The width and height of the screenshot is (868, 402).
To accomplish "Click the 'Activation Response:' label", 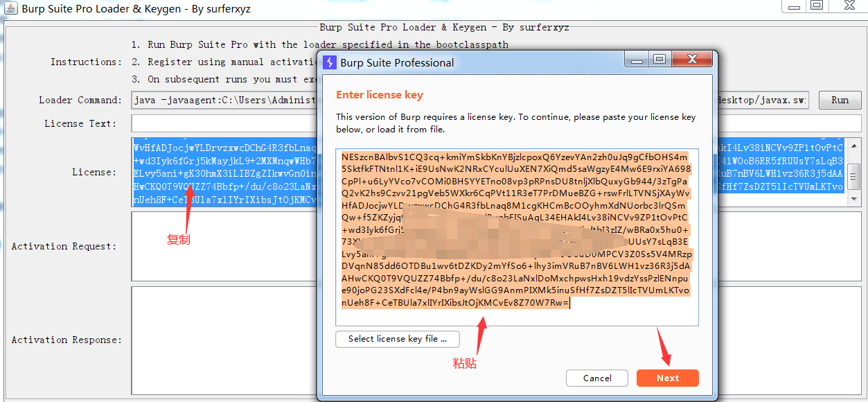I will (x=67, y=340).
